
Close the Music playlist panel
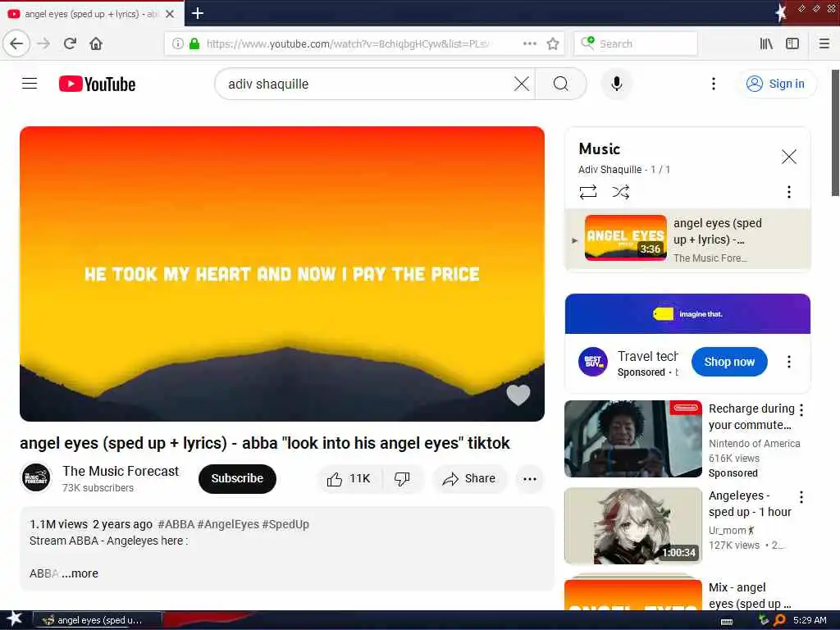[788, 157]
